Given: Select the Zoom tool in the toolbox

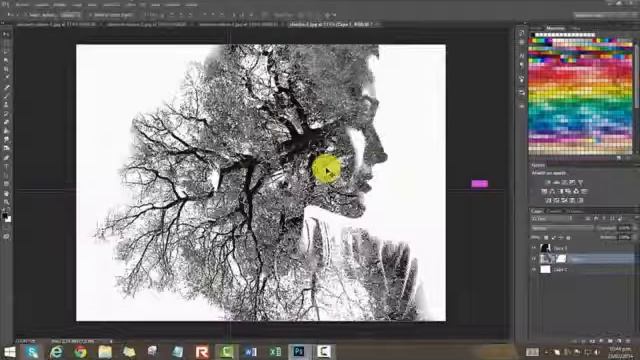Looking at the screenshot, I should pyautogui.click(x=6, y=202).
